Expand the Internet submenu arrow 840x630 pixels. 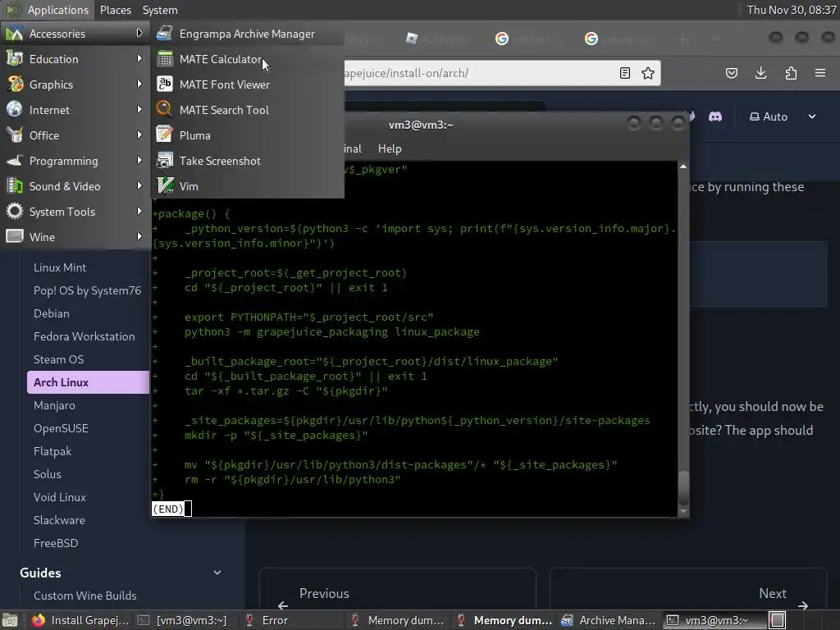point(139,109)
